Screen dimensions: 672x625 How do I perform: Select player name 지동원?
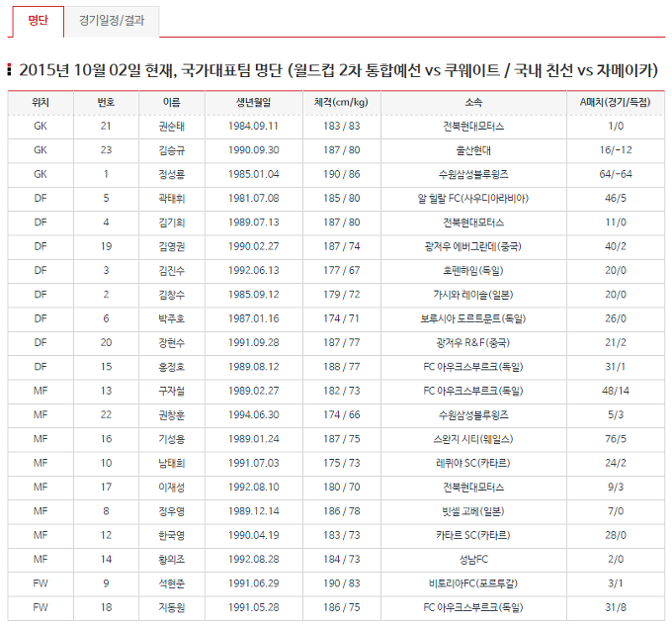pos(171,607)
